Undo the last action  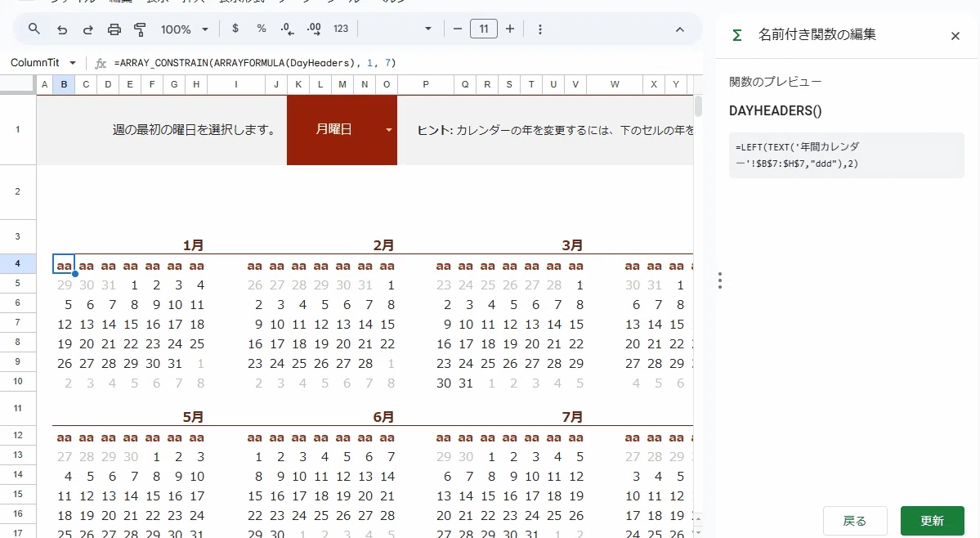[x=62, y=29]
